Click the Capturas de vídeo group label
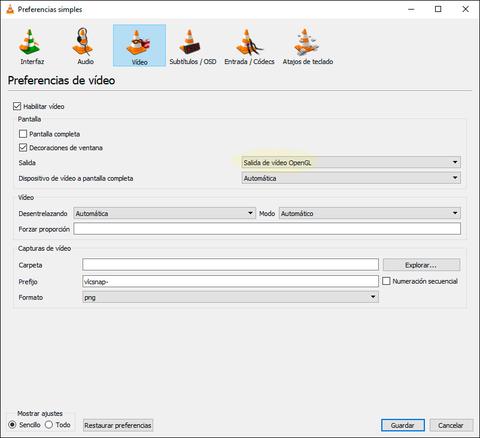Screen dimensions: 480x438 coord(44,248)
